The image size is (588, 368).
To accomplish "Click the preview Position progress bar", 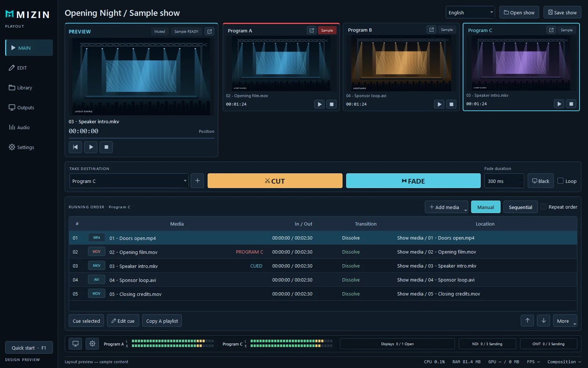I will [141, 138].
